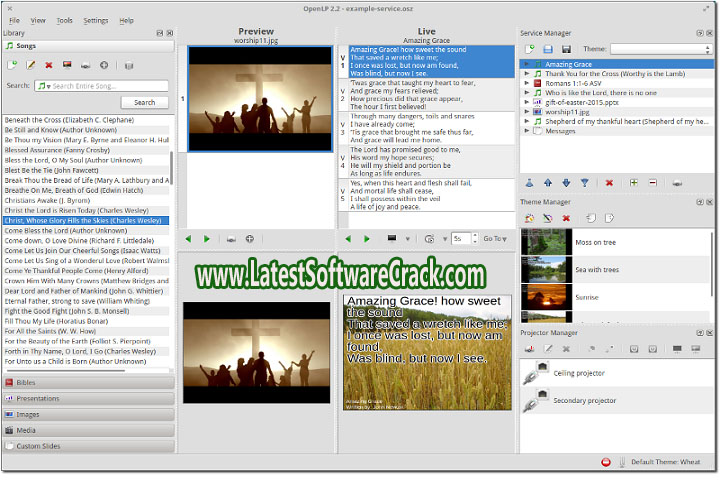Open song maintenance from Library toolbar
The height and width of the screenshot is (480, 720).
click(x=129, y=66)
